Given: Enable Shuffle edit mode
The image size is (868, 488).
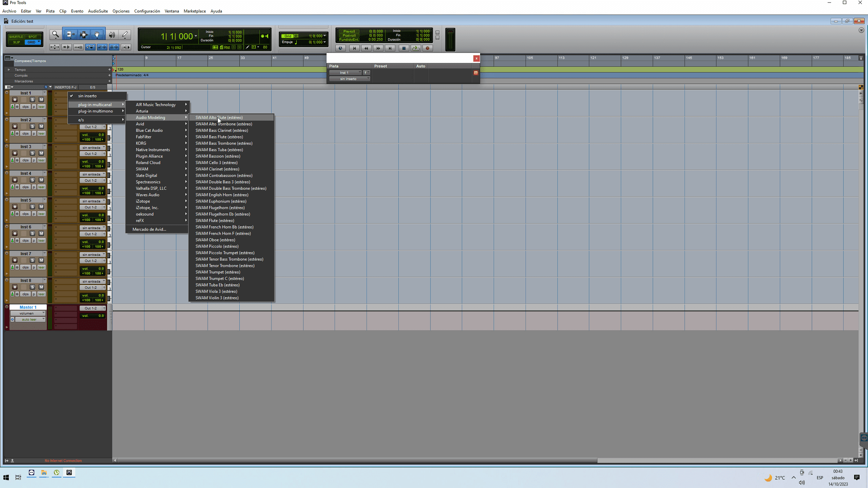Looking at the screenshot, I should tap(16, 36).
